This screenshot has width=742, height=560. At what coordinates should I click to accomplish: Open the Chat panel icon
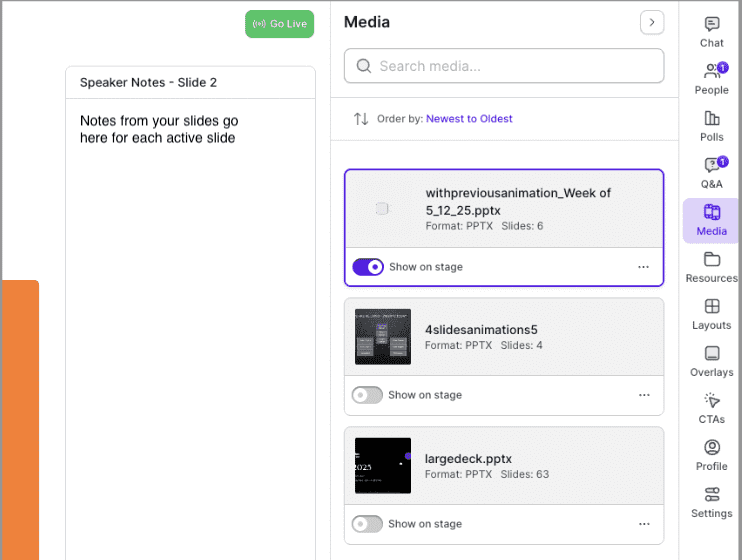click(711, 25)
